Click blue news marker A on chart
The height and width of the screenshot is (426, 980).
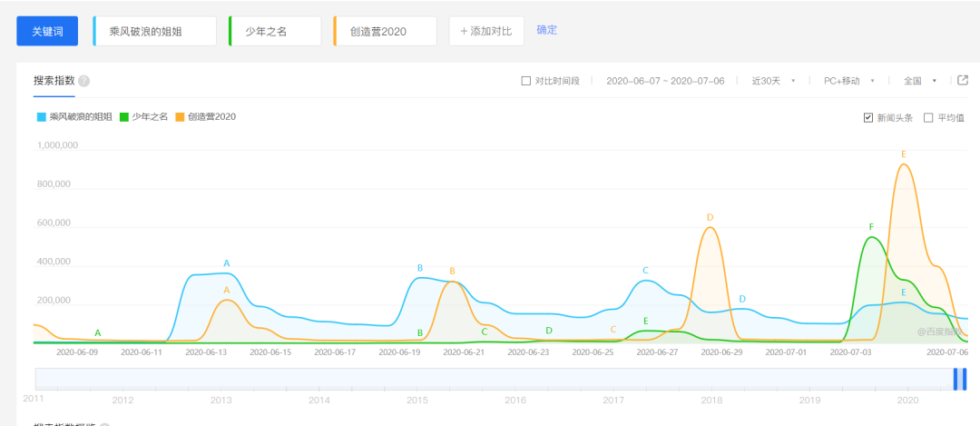click(x=227, y=263)
